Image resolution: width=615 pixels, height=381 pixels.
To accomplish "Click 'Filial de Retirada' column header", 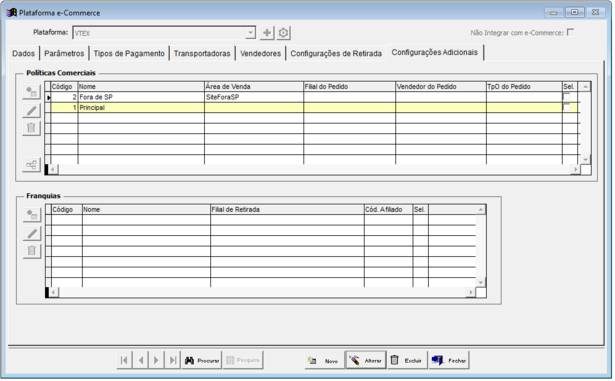I will 287,210.
